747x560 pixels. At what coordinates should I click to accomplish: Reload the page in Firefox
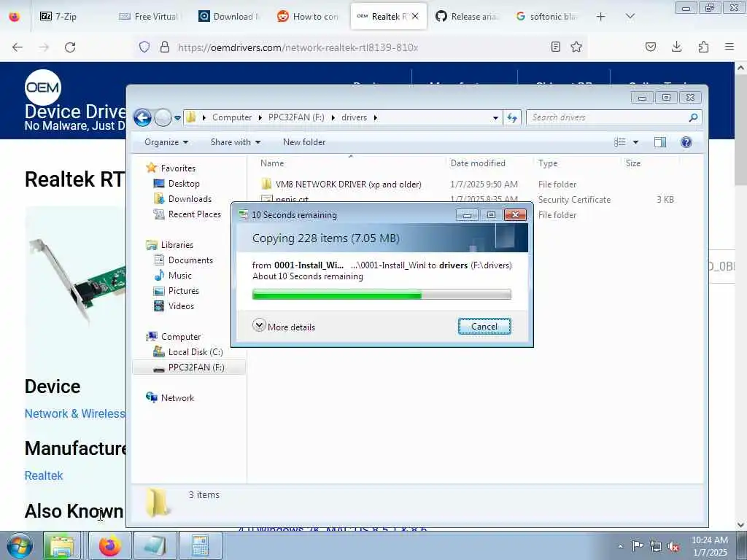coord(70,47)
